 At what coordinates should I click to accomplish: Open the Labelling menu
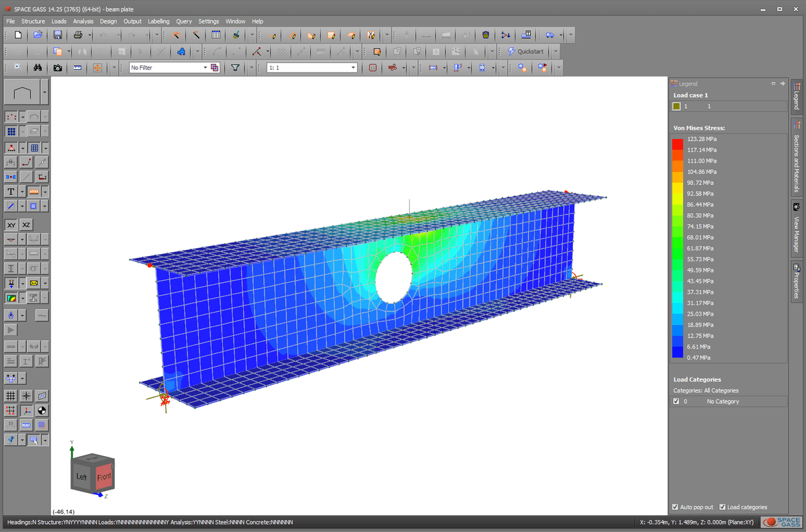159,21
